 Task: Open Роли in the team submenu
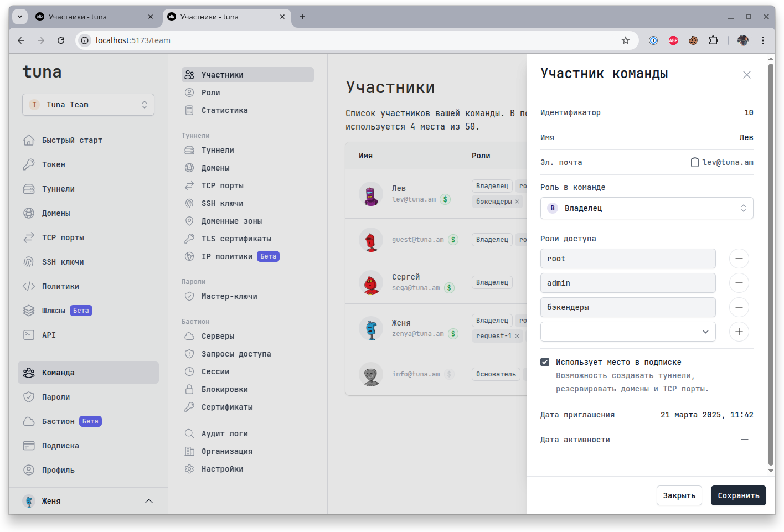tap(211, 92)
